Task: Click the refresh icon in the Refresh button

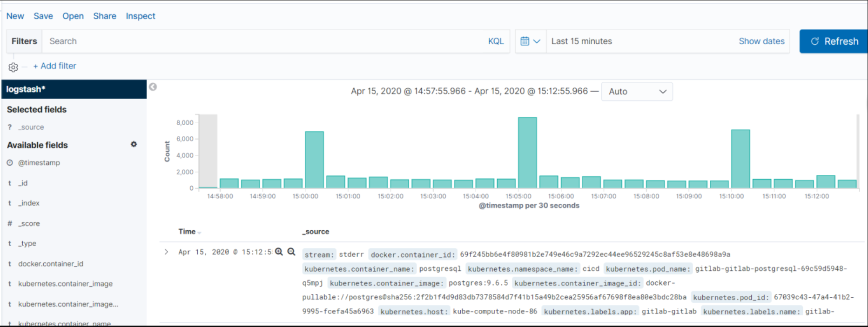Action: click(x=815, y=41)
